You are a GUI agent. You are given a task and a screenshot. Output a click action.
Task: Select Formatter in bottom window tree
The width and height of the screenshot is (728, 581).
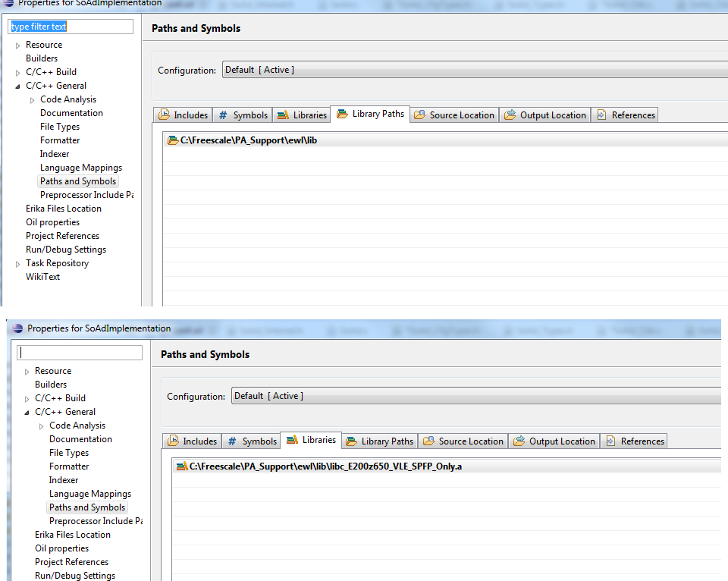click(x=69, y=466)
